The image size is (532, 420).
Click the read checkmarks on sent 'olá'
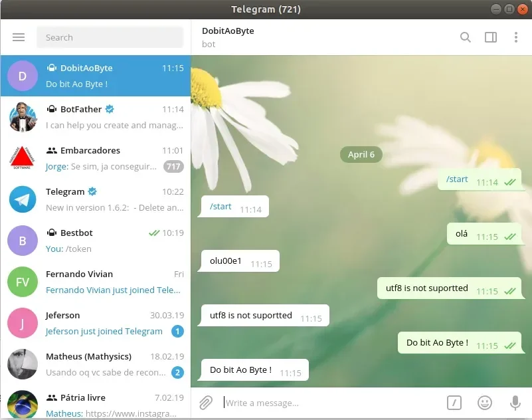coord(509,237)
